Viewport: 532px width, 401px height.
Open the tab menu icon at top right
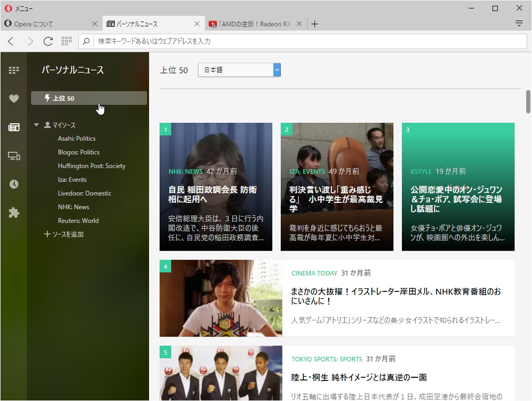click(x=519, y=23)
